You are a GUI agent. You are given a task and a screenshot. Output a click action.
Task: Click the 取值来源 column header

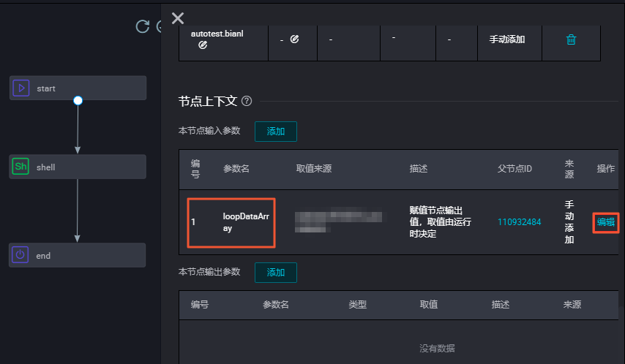point(314,168)
